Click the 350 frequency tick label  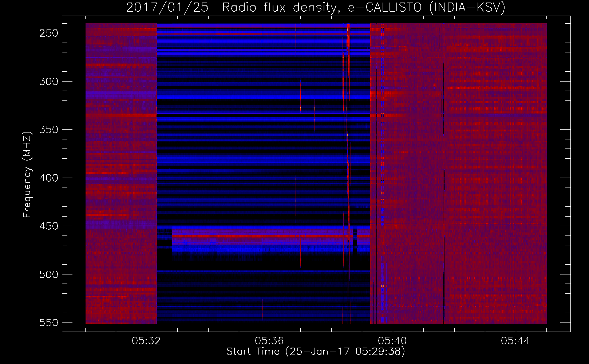49,130
